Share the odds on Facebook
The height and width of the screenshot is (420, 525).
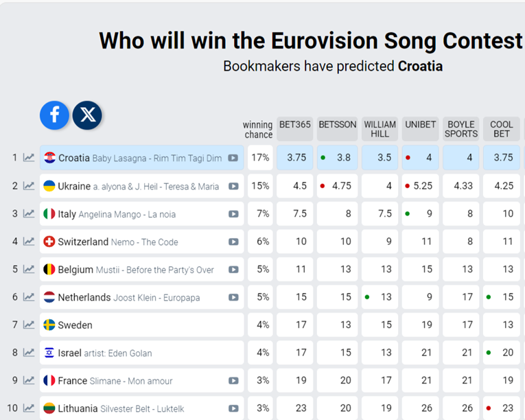click(54, 115)
